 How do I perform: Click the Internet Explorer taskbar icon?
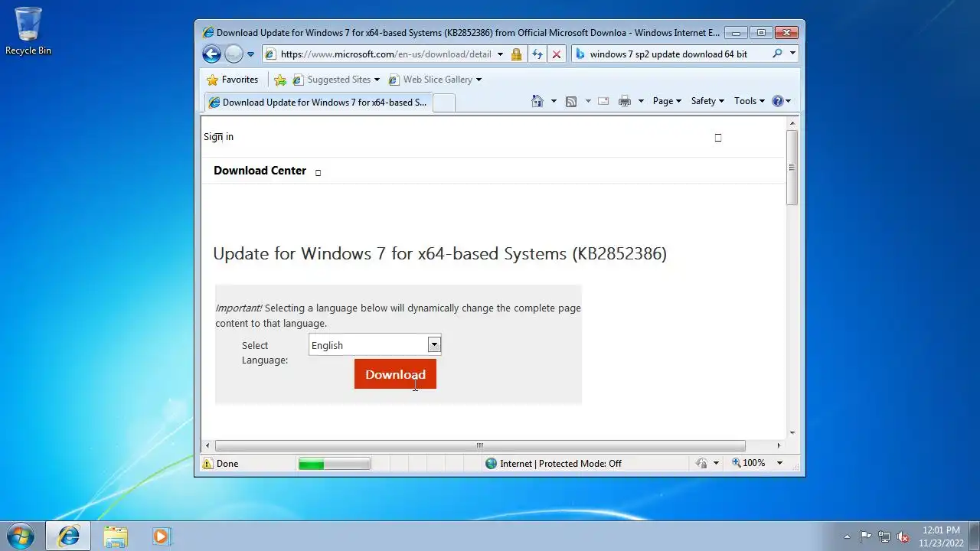[x=68, y=536]
